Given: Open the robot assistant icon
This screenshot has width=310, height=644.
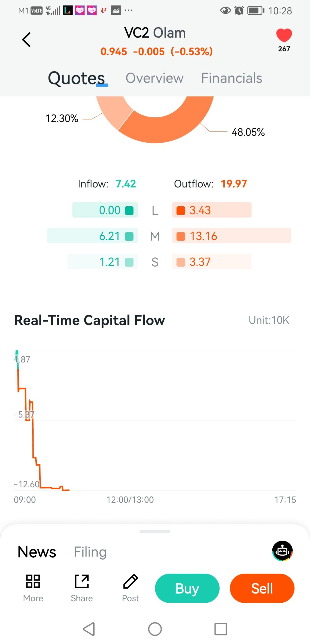Looking at the screenshot, I should tap(282, 551).
